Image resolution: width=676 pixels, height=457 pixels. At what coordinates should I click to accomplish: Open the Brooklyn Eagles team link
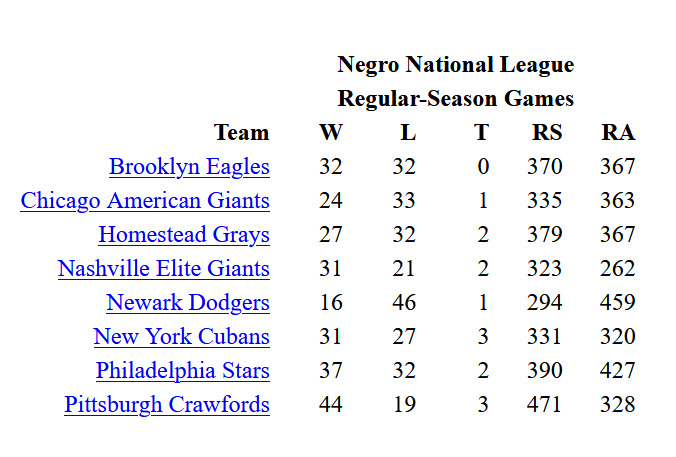pyautogui.click(x=189, y=166)
